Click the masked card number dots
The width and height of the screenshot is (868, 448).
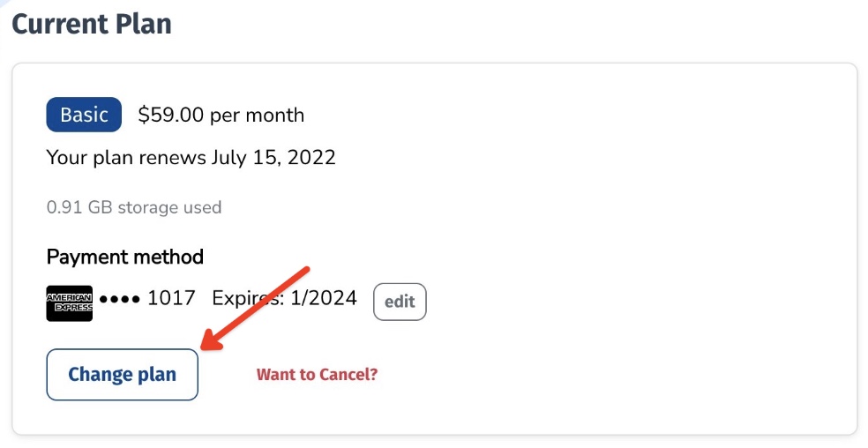pos(119,299)
